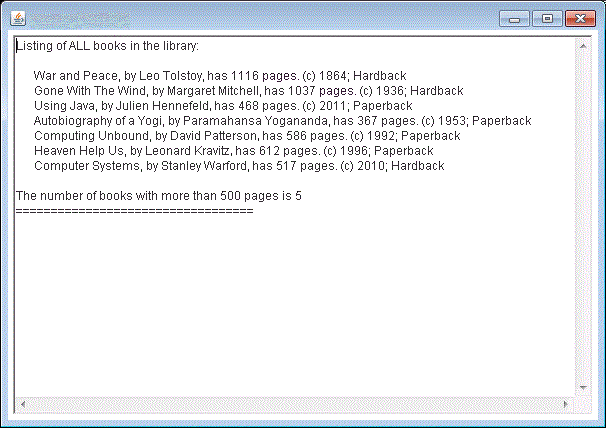606x428 pixels.
Task: Click the horizontal scrollbar right arrow
Action: click(566, 404)
